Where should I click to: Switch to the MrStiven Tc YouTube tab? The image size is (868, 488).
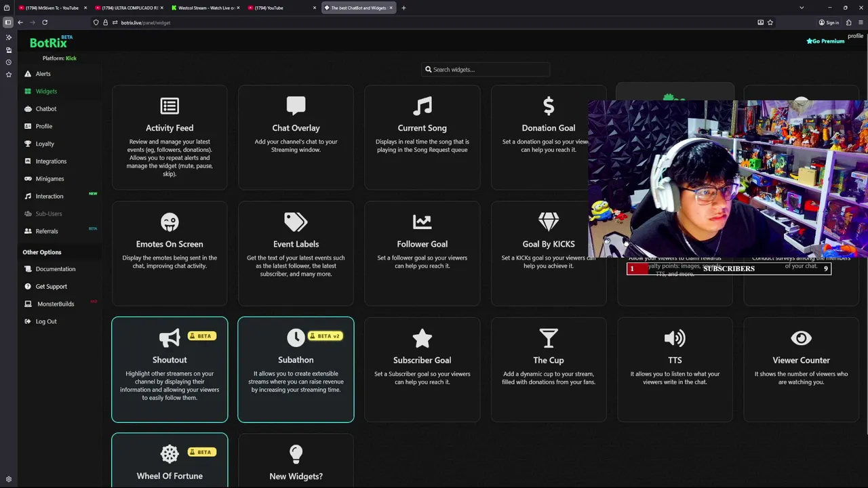[x=52, y=7]
